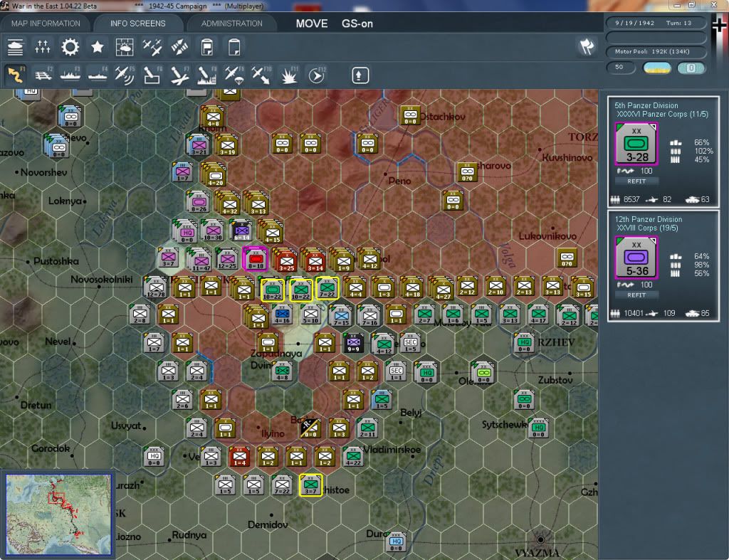Select the F11 explosion mode icon
The image size is (729, 560).
289,75
